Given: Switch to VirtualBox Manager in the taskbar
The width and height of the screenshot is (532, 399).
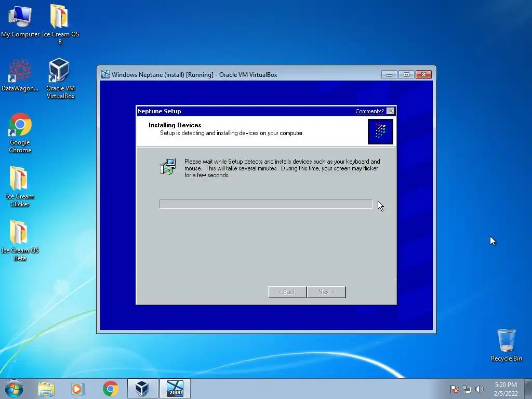Looking at the screenshot, I should point(142,389).
